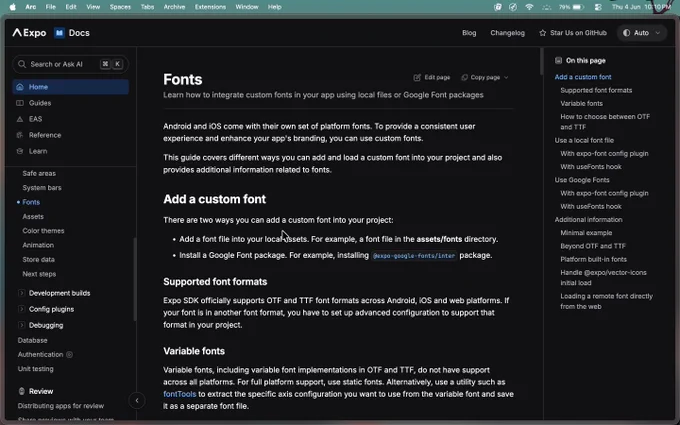Jump to Use a local font file
The image size is (680, 425).
coord(584,141)
